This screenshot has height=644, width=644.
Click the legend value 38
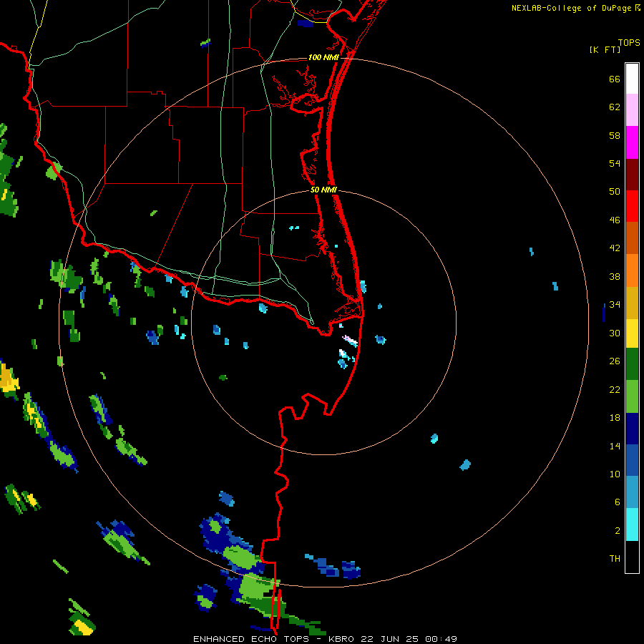[615, 277]
